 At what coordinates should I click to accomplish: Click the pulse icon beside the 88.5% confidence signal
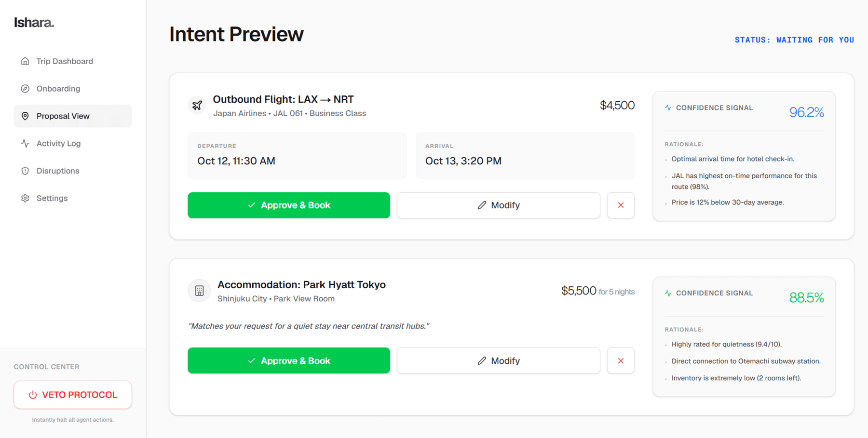pyautogui.click(x=668, y=293)
